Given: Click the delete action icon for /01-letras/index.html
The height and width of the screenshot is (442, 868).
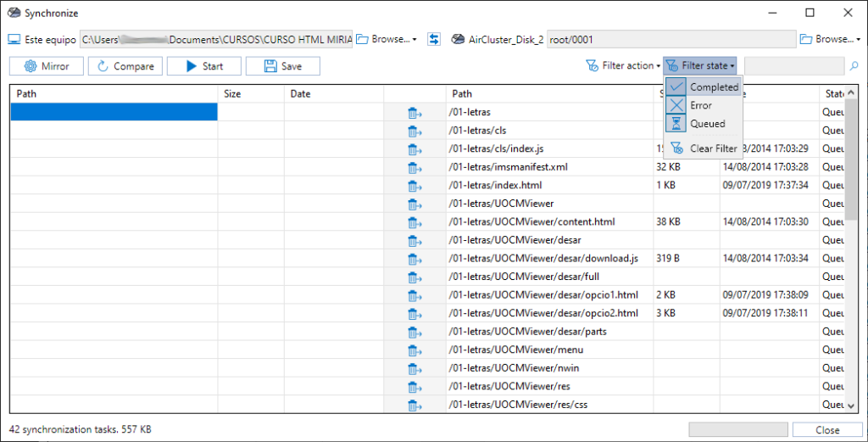Looking at the screenshot, I should [414, 186].
